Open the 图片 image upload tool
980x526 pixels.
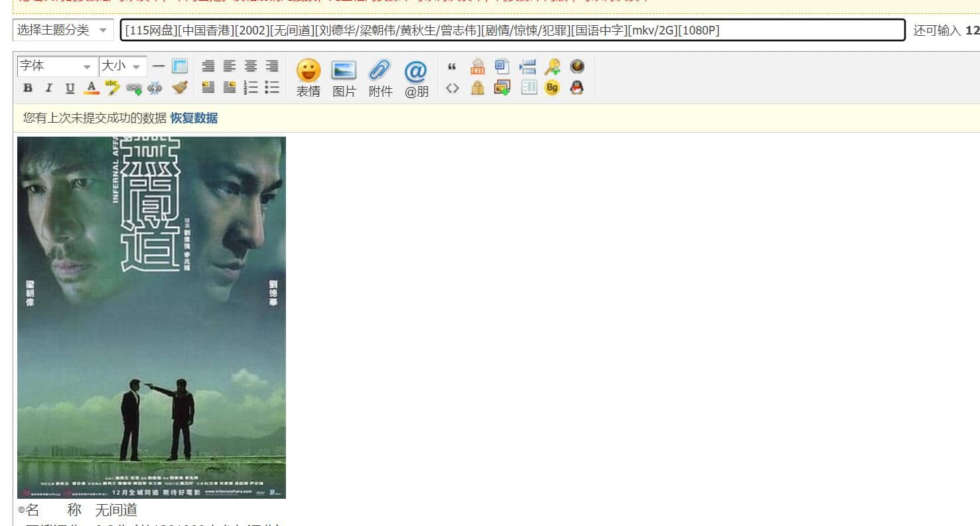click(x=344, y=78)
